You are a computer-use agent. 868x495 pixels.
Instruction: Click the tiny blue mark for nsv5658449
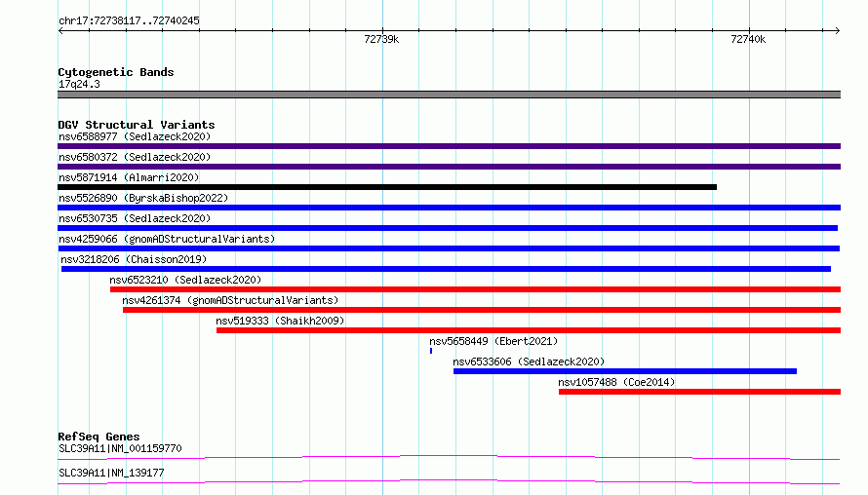tap(431, 351)
